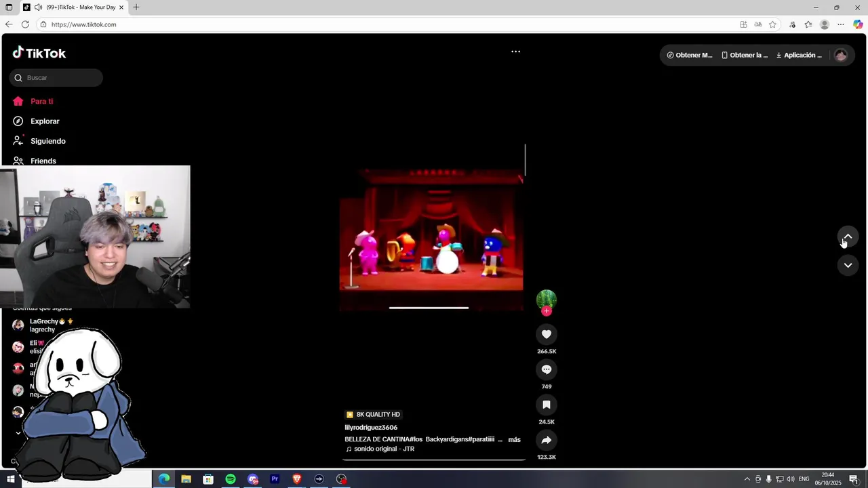The width and height of the screenshot is (868, 488).
Task: Open the extensions icon beside favorites
Action: click(x=792, y=24)
